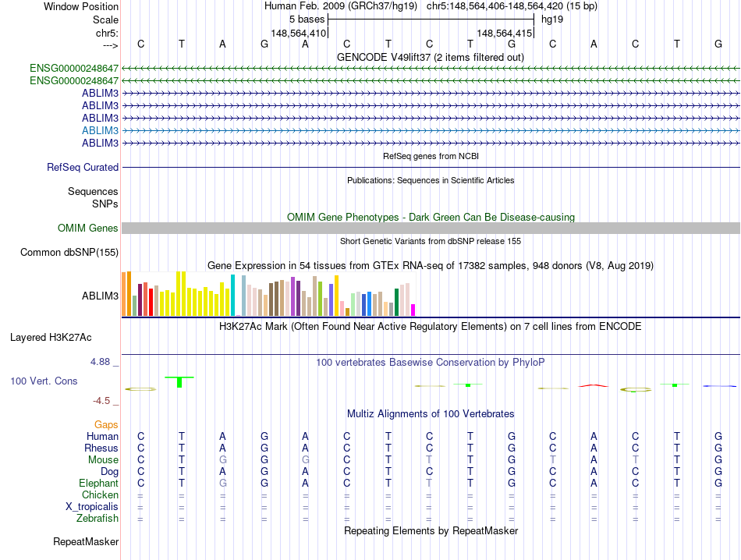Click the Zebrafish alignment row label

click(x=97, y=519)
